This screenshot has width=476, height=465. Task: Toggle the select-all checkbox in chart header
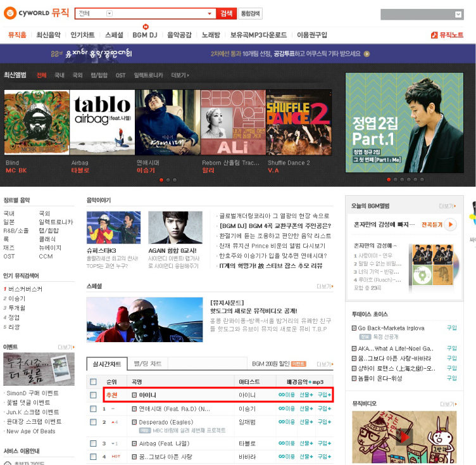pos(93,382)
